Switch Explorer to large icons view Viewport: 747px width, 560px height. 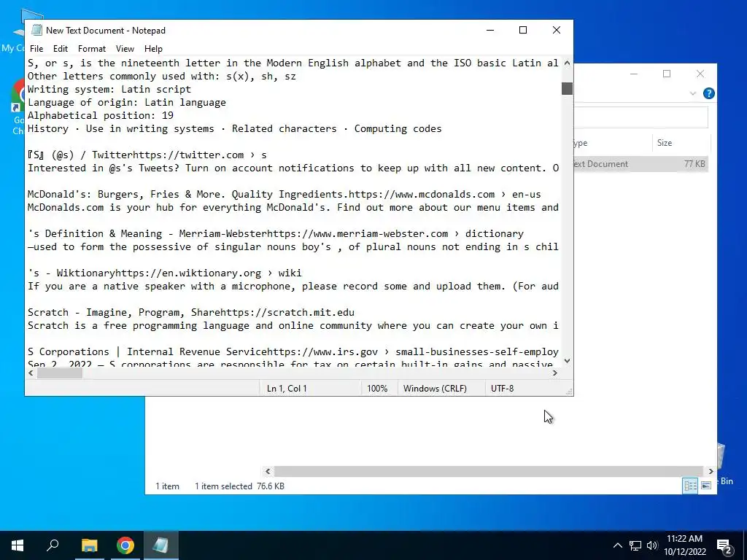click(706, 485)
